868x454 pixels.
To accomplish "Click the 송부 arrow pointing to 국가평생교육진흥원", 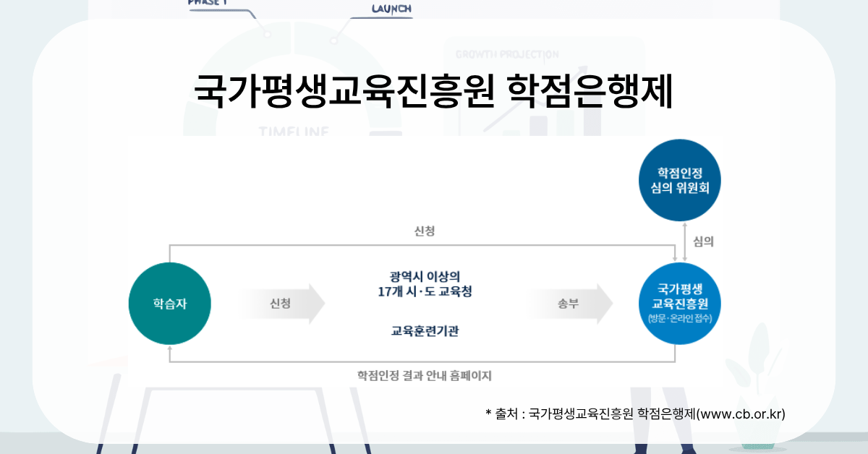I will pyautogui.click(x=567, y=303).
